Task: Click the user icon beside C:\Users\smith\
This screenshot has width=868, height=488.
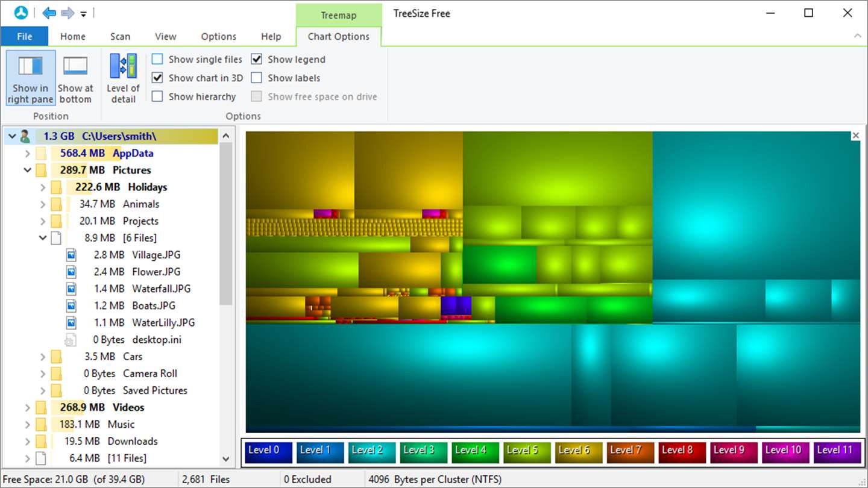Action: [25, 136]
